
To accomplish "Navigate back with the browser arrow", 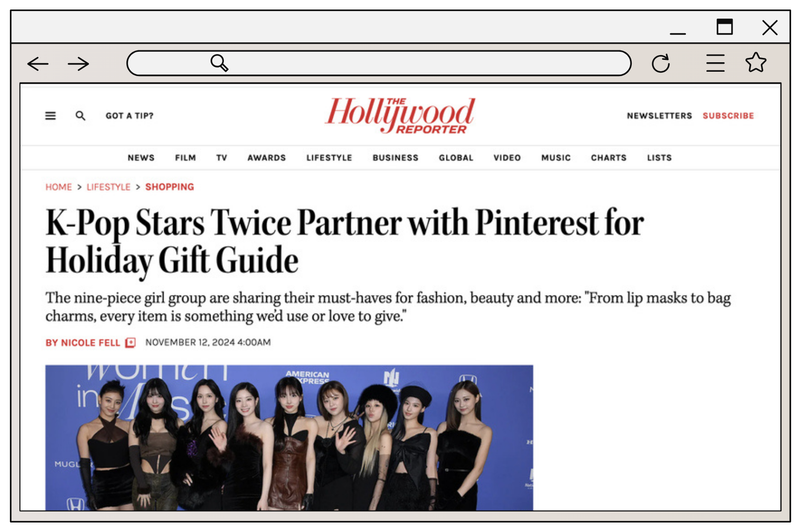I will coord(38,63).
